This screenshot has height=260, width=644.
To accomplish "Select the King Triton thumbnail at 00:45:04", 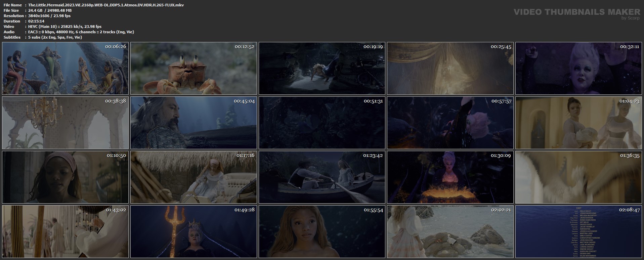I will pos(194,123).
